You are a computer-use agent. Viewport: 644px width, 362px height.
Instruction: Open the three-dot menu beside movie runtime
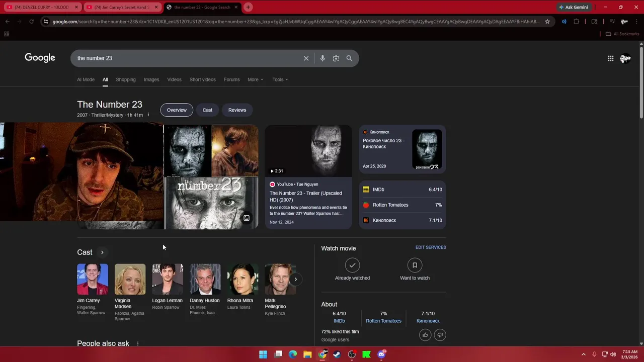(148, 115)
